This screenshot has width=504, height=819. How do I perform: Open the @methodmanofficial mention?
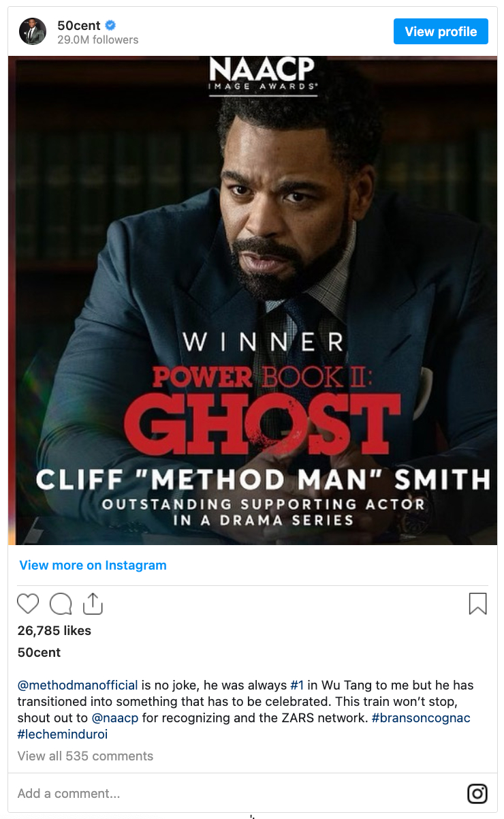(78, 685)
